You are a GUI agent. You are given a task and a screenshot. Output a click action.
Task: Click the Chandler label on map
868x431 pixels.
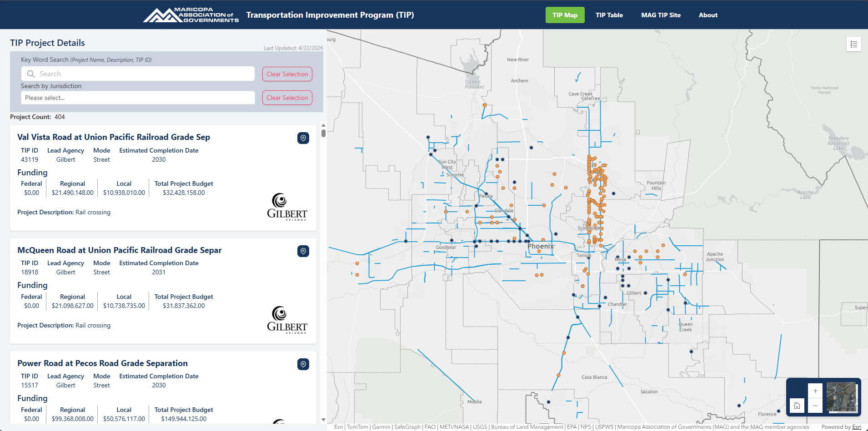[x=617, y=304]
